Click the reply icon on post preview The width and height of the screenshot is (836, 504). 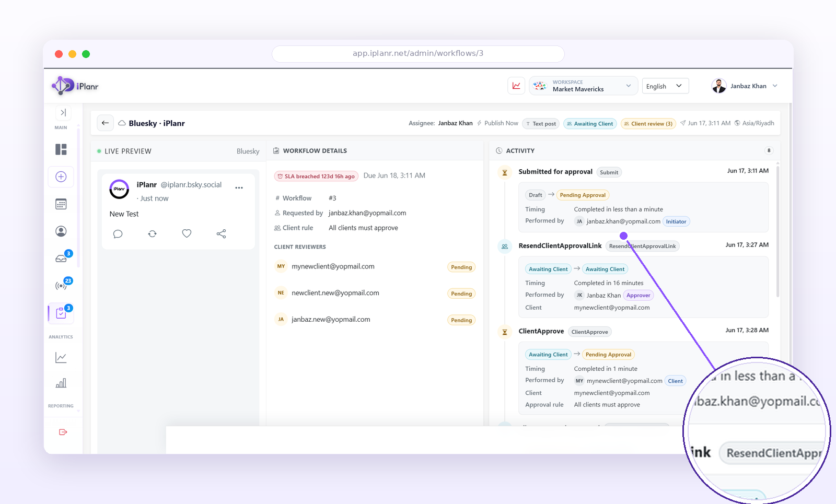(118, 234)
